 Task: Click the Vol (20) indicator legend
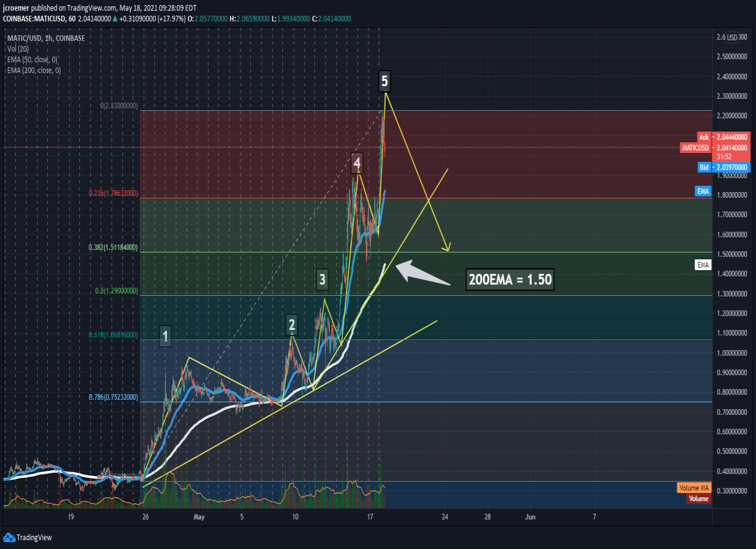pyautogui.click(x=18, y=49)
